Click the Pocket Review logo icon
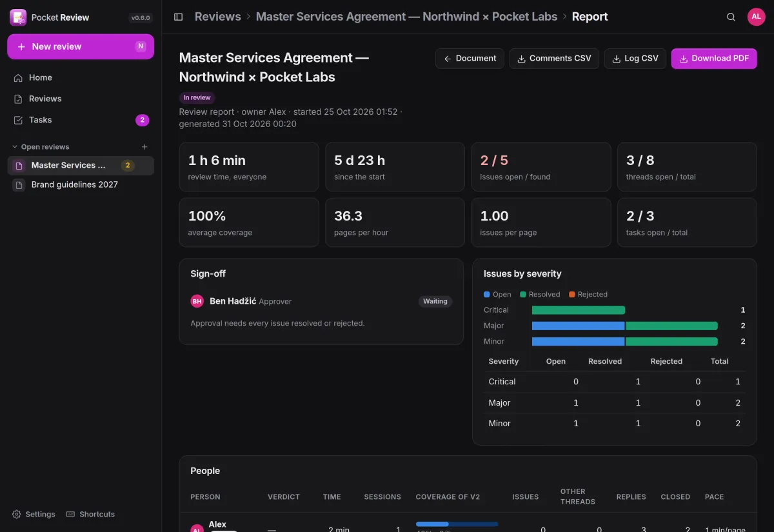774x532 pixels. click(18, 17)
